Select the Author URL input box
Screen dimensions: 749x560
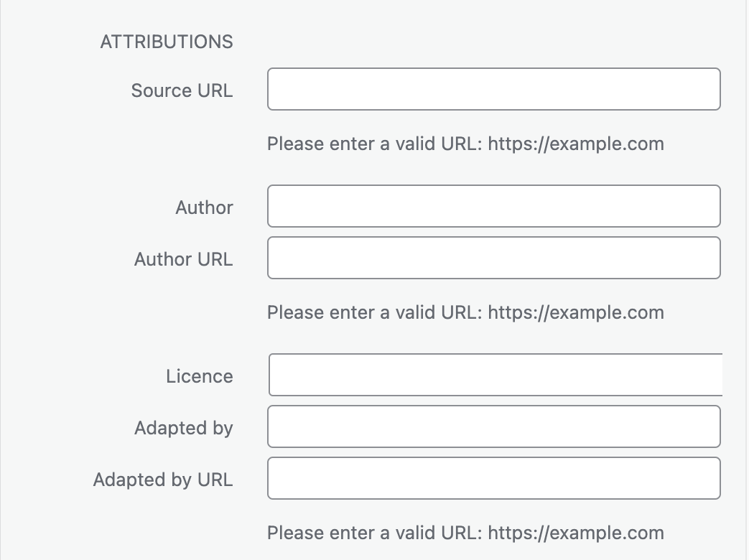click(x=493, y=258)
